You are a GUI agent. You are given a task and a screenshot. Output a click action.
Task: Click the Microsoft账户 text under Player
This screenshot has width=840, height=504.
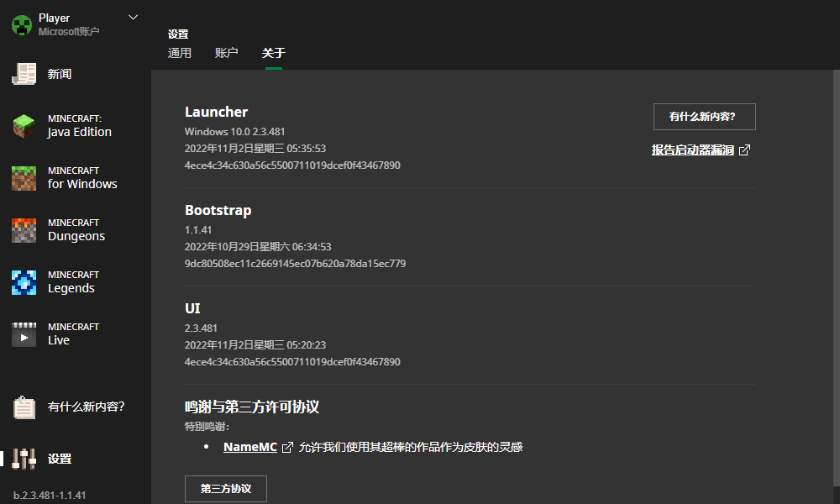point(69,32)
